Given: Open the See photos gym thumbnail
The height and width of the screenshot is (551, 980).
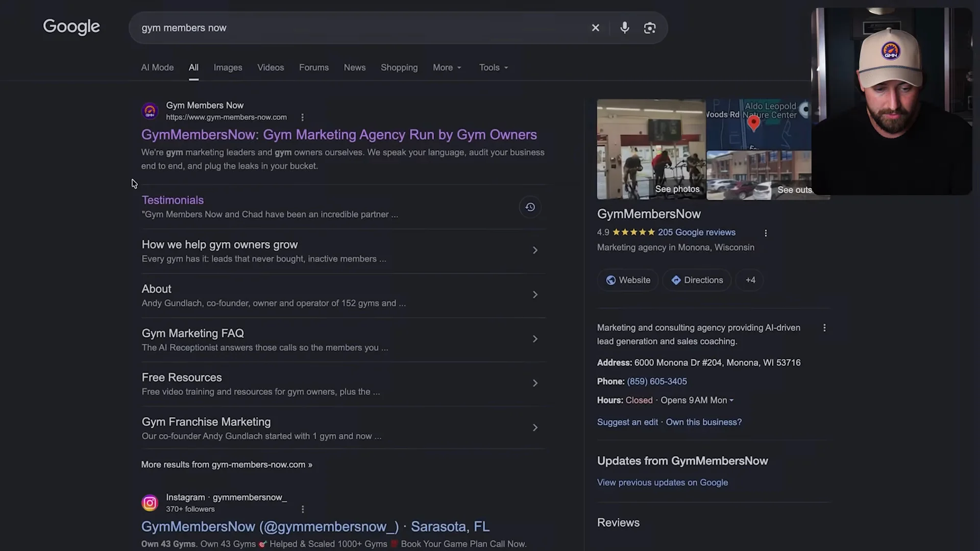Looking at the screenshot, I should pos(651,149).
